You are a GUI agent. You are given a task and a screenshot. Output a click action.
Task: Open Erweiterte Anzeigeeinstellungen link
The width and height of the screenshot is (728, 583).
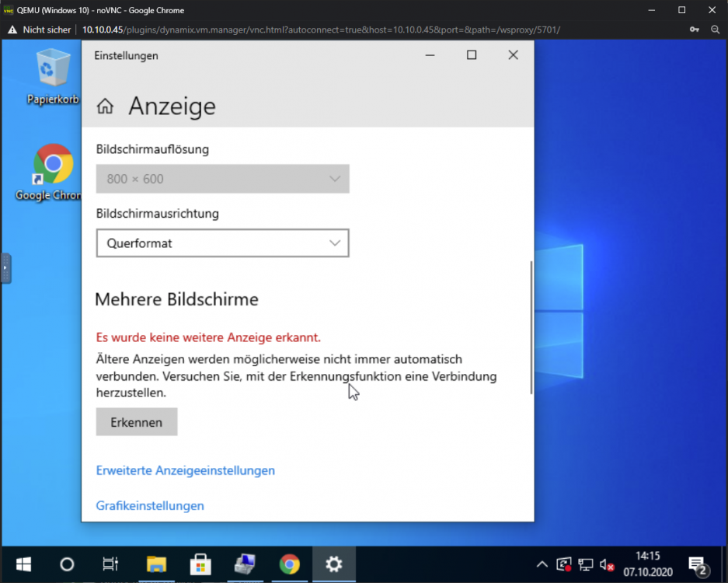(185, 470)
